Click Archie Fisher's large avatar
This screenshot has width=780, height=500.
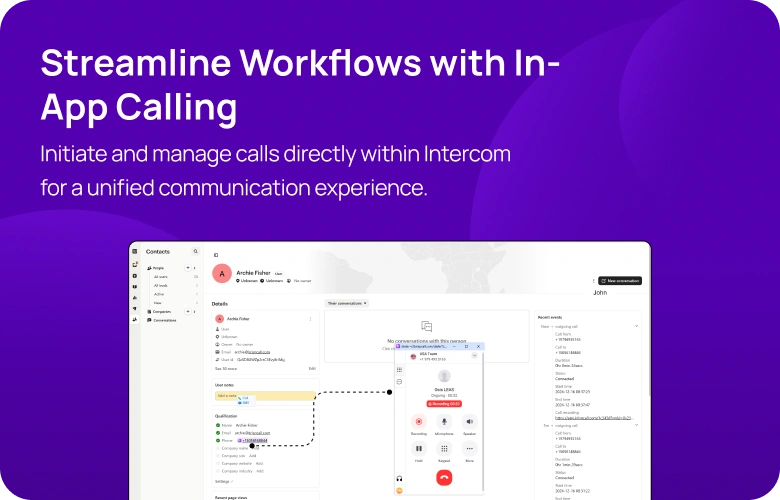(222, 273)
